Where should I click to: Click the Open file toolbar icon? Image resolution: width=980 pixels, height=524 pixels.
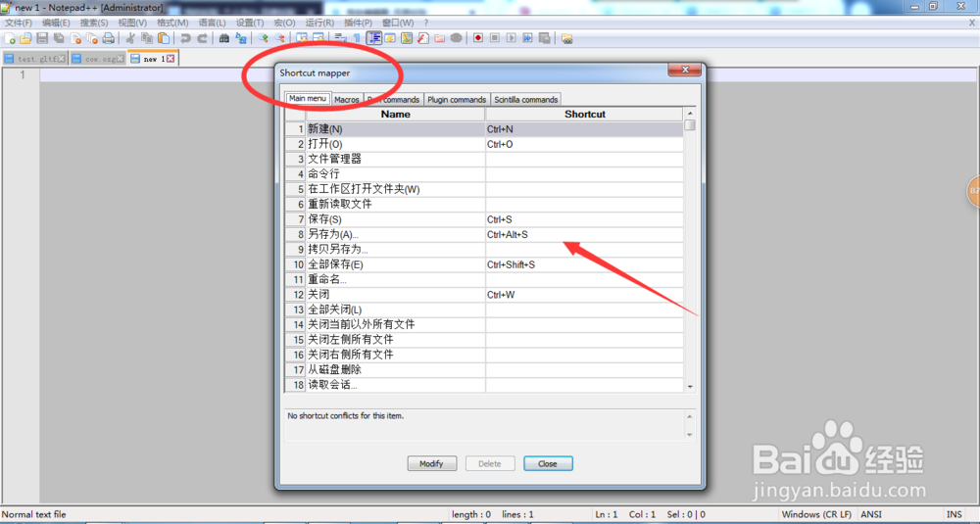[25, 38]
